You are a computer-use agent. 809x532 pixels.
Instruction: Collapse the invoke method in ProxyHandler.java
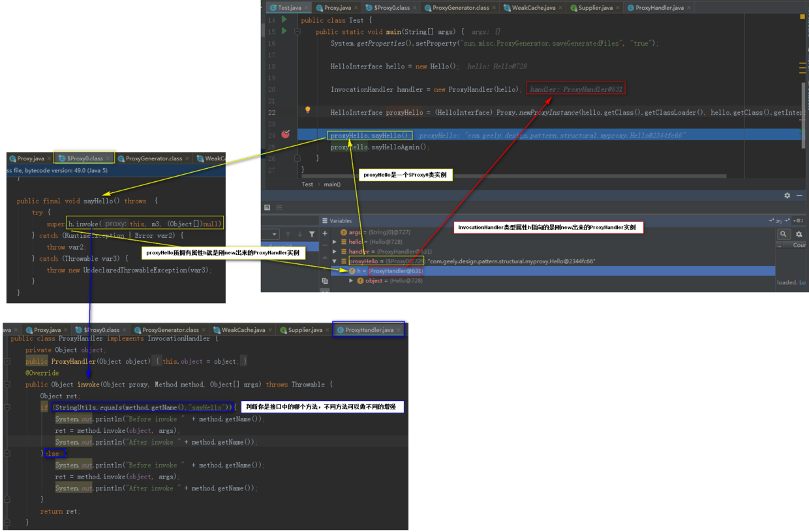[7, 385]
